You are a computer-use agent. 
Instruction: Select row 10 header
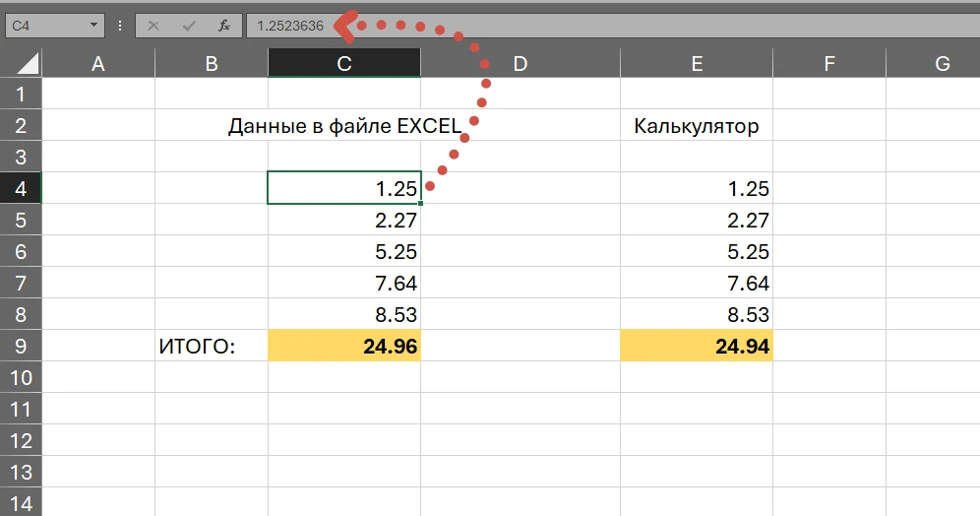(x=21, y=377)
